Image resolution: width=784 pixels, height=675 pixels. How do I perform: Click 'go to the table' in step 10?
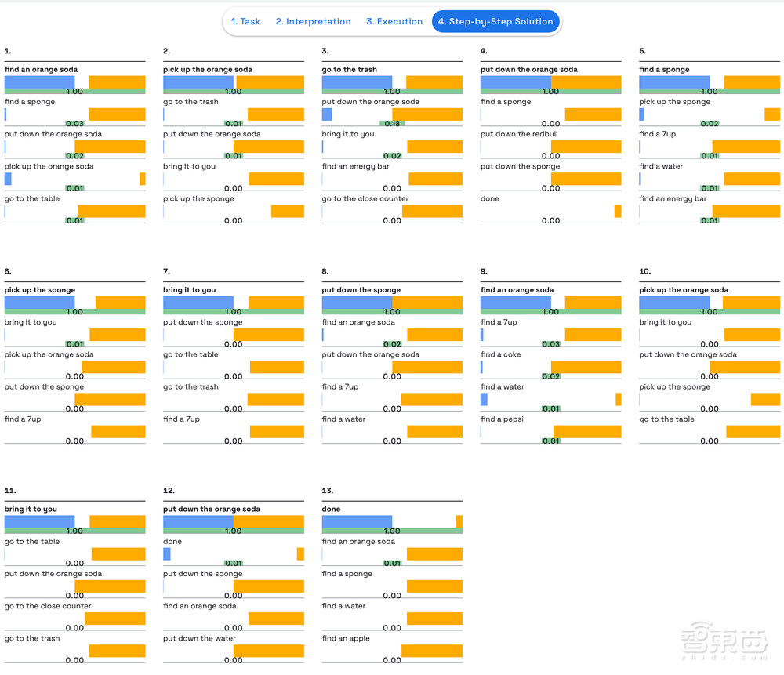point(666,419)
